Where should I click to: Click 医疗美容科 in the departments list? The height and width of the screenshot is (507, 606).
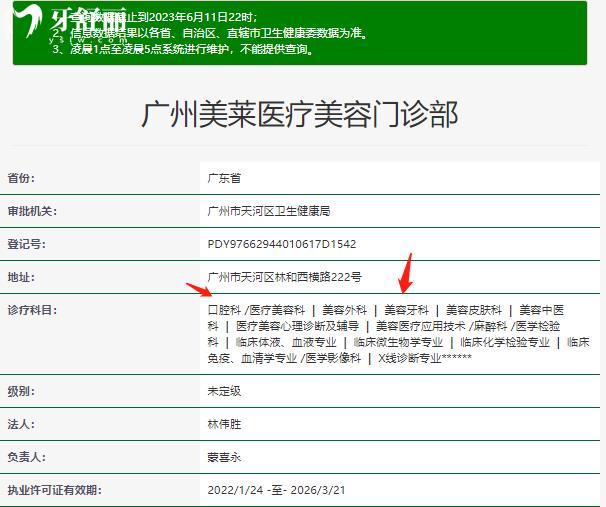277,310
